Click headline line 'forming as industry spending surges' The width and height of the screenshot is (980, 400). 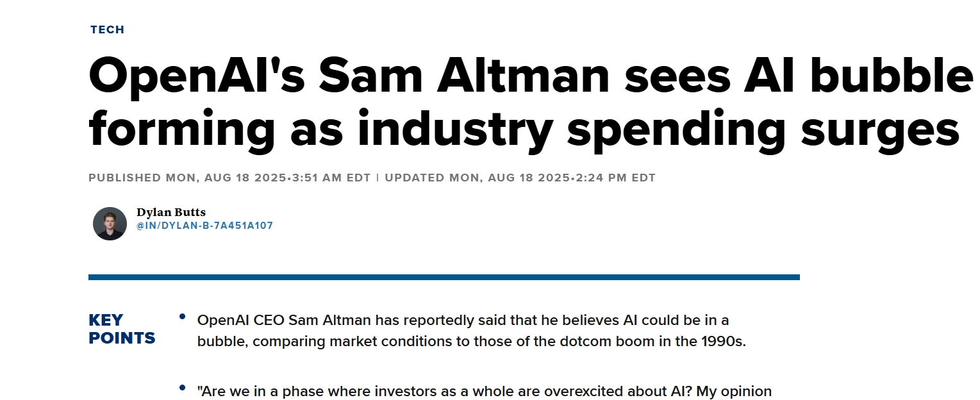(x=524, y=128)
